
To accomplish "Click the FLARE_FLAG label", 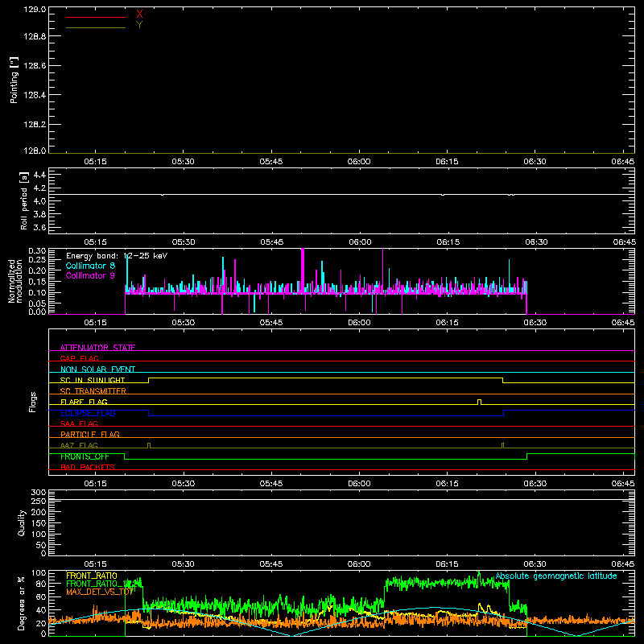I will [84, 402].
